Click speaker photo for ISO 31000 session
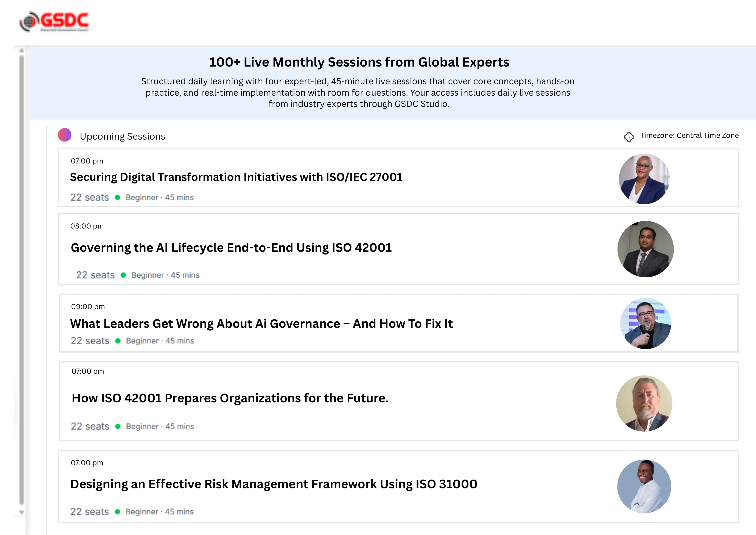The image size is (756, 535). (x=644, y=486)
